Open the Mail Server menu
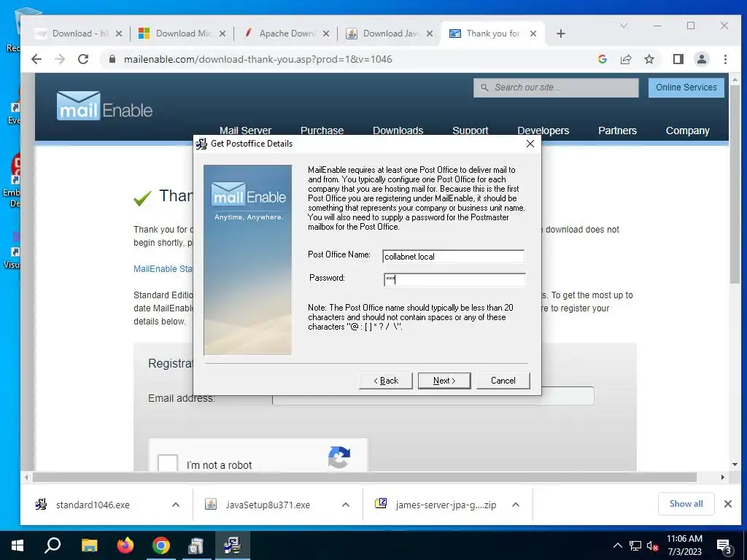 pyautogui.click(x=245, y=131)
